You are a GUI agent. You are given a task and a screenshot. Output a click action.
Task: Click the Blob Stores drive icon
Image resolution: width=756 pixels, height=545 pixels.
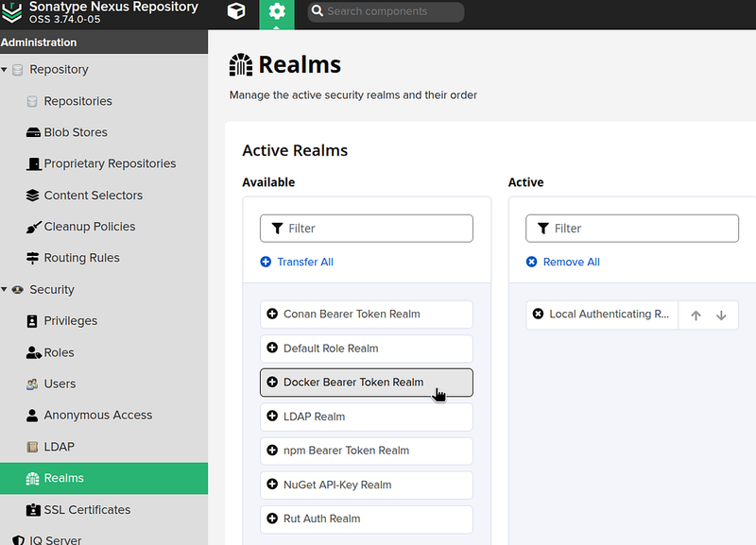[x=33, y=132]
